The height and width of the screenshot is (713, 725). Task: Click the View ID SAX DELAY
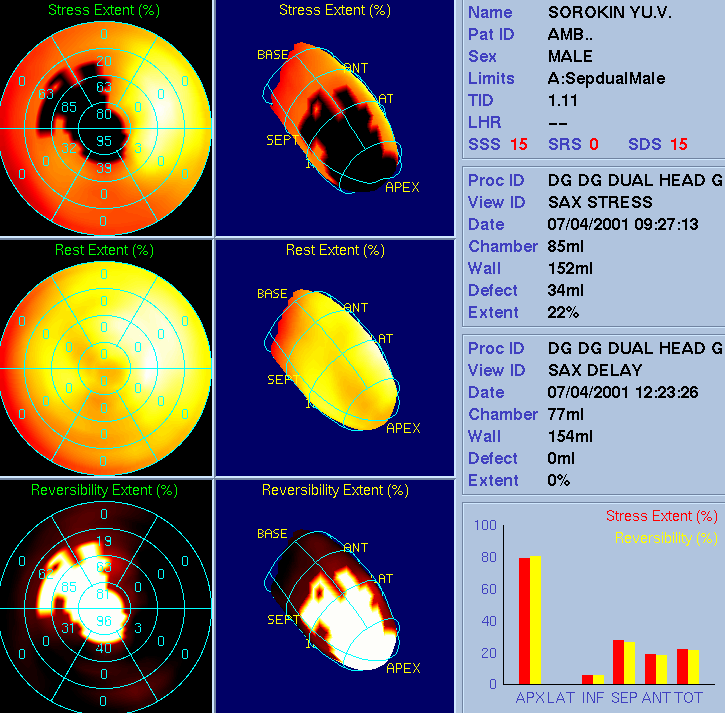(595, 370)
